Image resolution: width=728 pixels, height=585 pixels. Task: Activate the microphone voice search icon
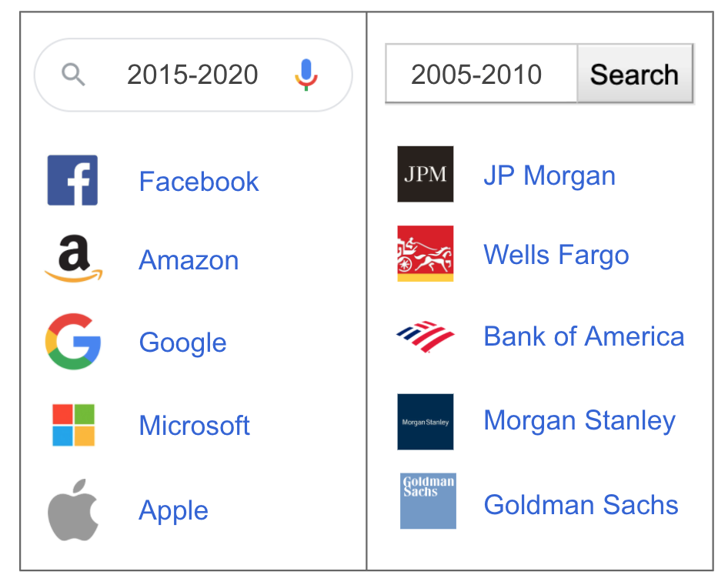[306, 75]
